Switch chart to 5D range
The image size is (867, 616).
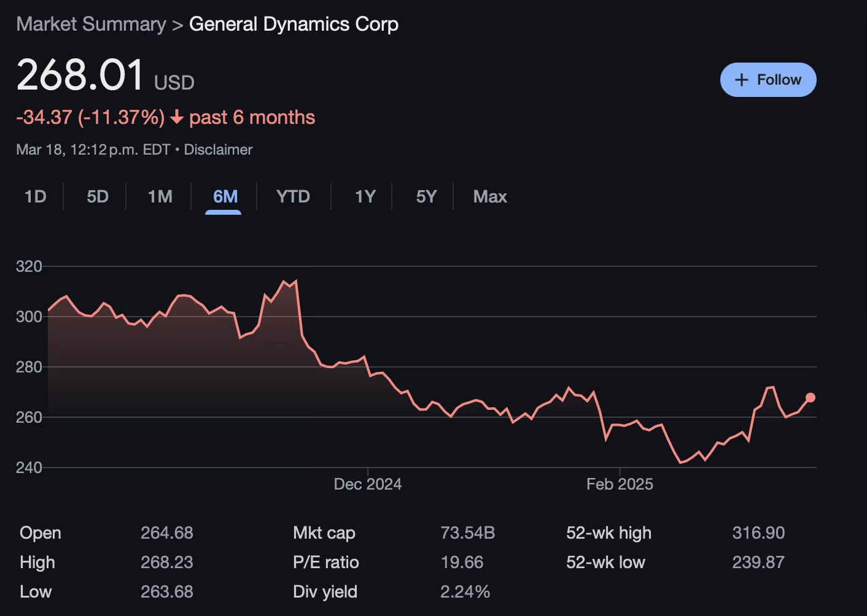point(98,196)
